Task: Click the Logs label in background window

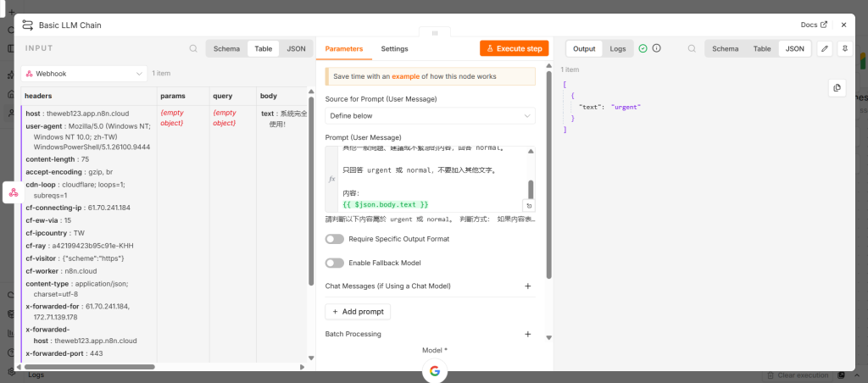Action: [36, 375]
